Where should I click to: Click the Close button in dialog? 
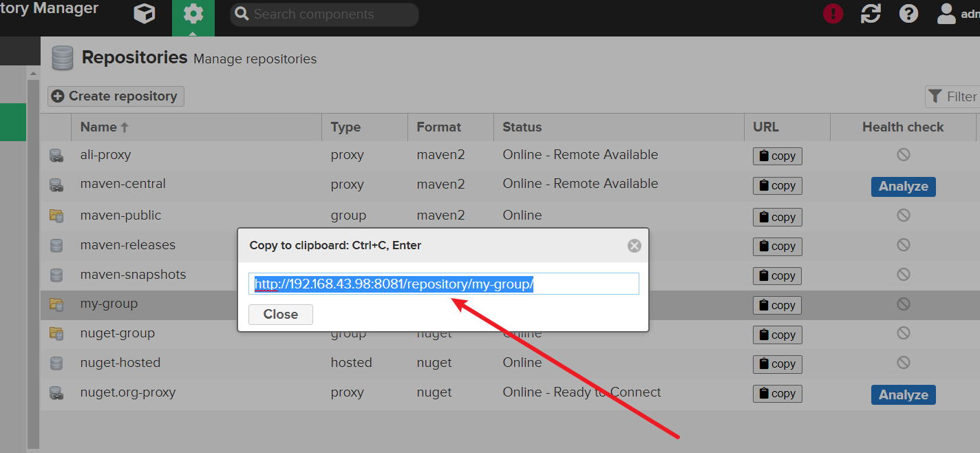pyautogui.click(x=281, y=315)
